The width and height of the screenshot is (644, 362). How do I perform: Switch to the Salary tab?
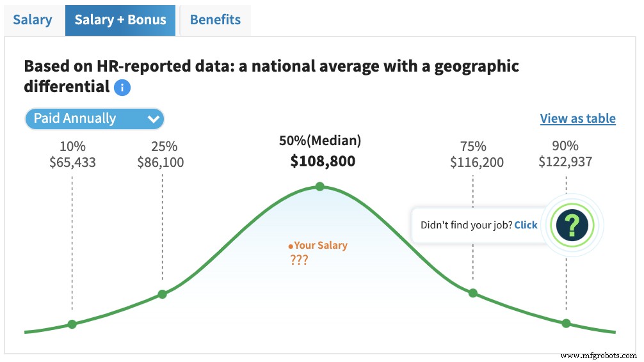[33, 20]
